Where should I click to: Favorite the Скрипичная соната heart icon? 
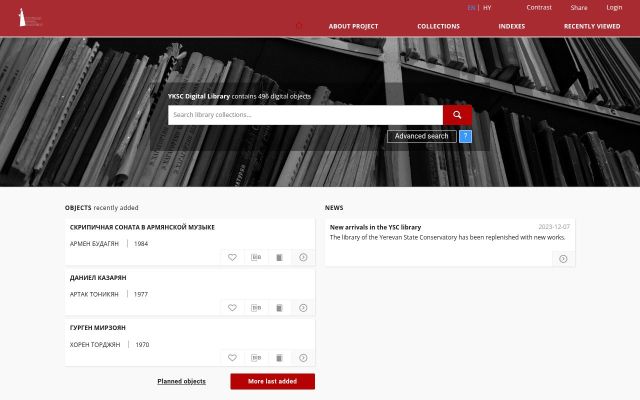232,257
